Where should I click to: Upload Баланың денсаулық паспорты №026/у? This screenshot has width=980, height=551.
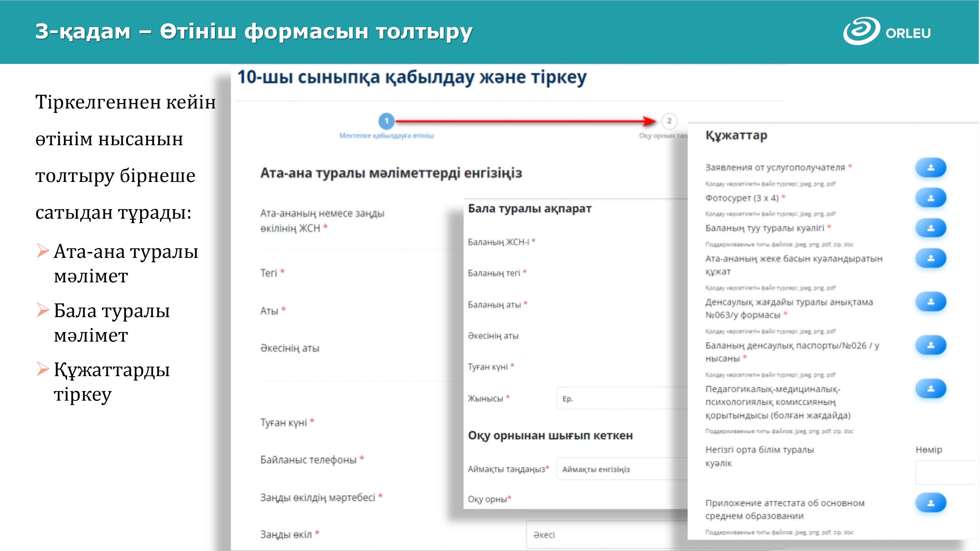[x=931, y=345]
